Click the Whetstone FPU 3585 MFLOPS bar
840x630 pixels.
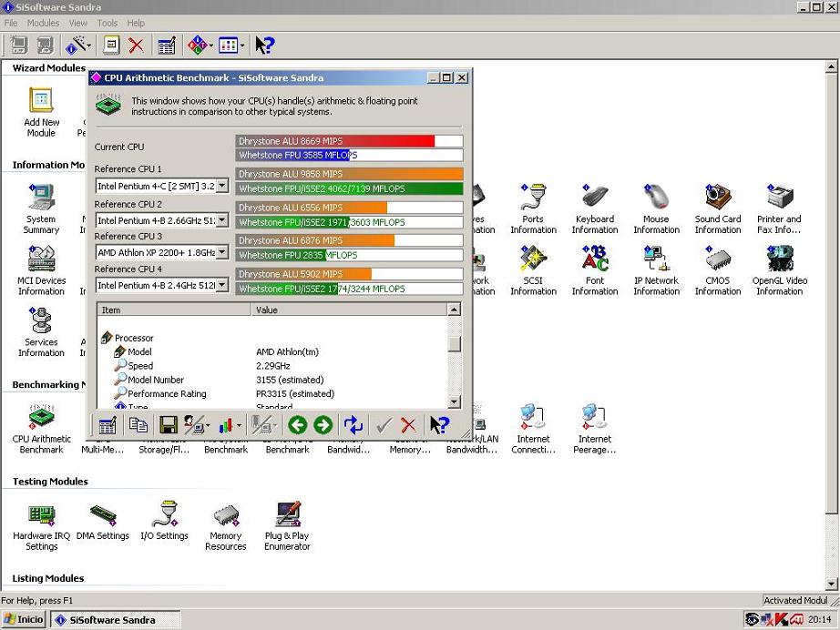tap(349, 156)
